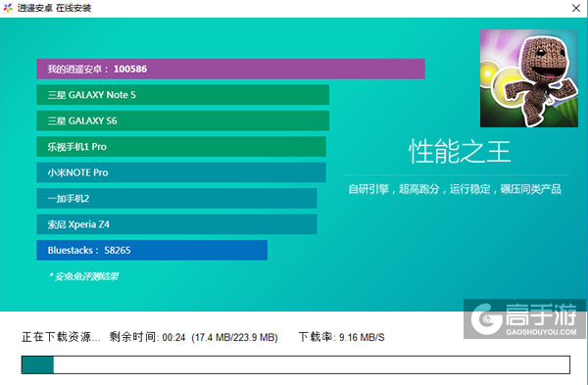
Task: Click the remaining time 00:24 value
Action: (174, 338)
